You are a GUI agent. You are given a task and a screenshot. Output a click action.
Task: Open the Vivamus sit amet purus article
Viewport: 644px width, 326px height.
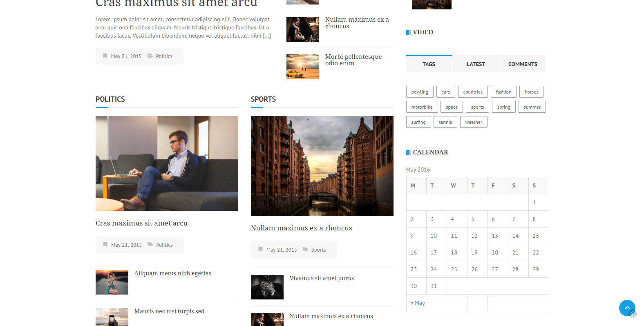coord(322,278)
